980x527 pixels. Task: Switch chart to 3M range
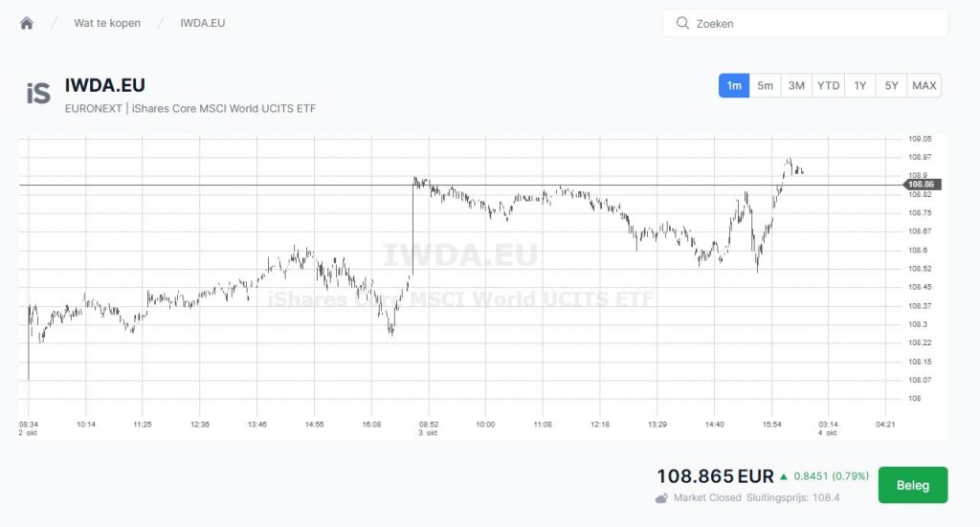tap(796, 86)
